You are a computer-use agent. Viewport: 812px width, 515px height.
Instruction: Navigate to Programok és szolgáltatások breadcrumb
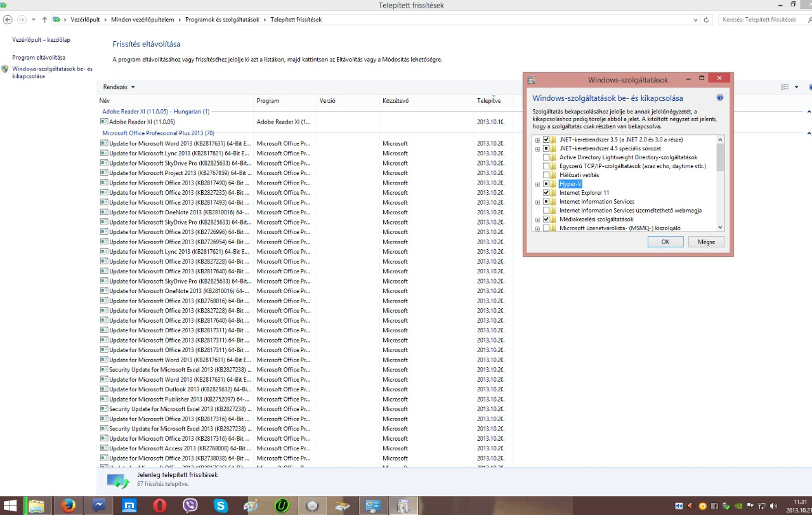tap(222, 20)
